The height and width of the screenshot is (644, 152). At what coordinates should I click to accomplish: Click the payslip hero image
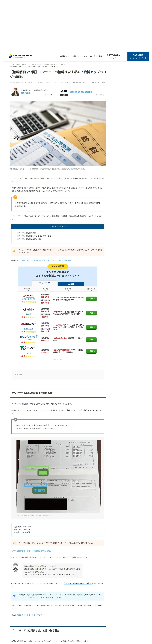(58, 134)
